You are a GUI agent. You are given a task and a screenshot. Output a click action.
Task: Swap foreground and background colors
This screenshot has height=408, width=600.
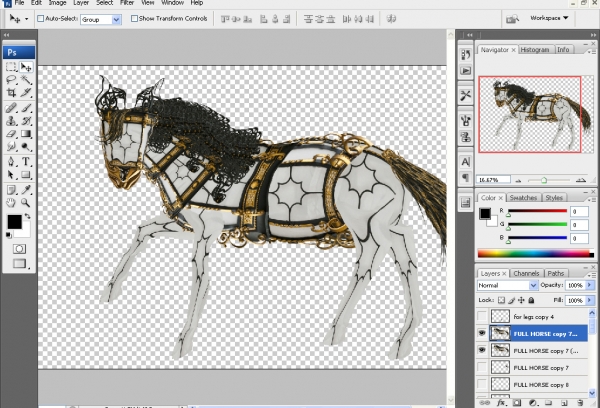(27, 216)
